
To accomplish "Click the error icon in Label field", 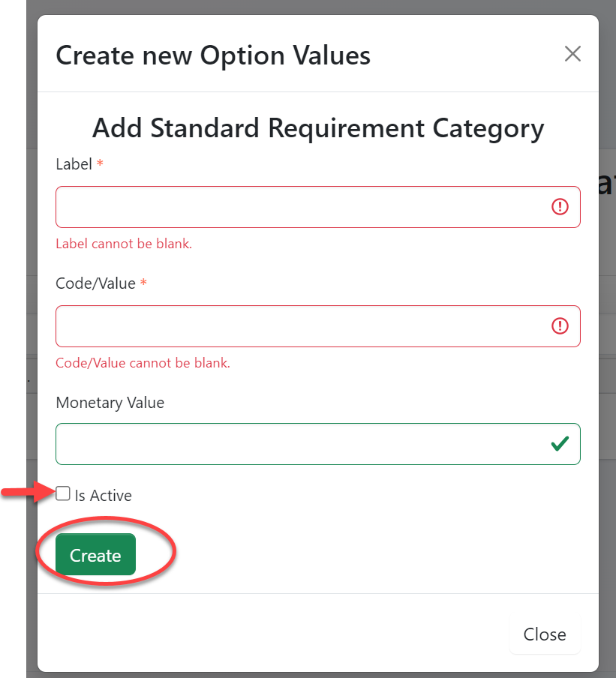I will click(560, 207).
